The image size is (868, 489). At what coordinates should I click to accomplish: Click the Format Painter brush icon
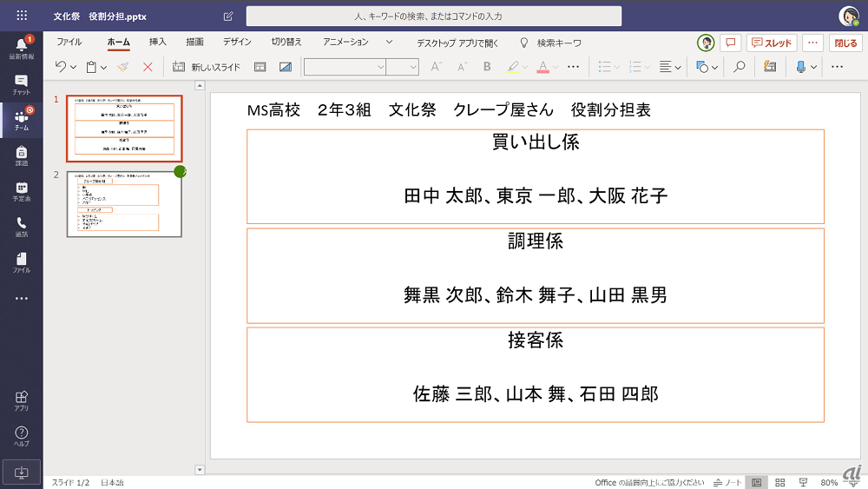pyautogui.click(x=123, y=67)
